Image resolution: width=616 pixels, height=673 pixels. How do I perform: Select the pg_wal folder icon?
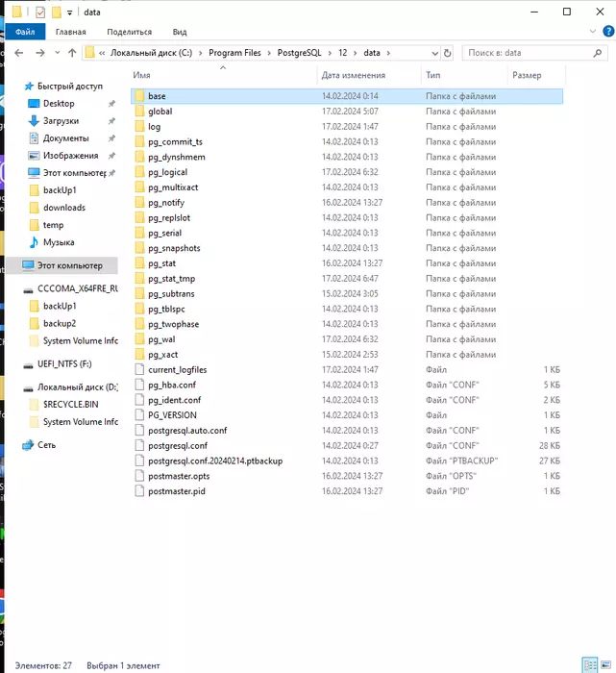pos(139,339)
